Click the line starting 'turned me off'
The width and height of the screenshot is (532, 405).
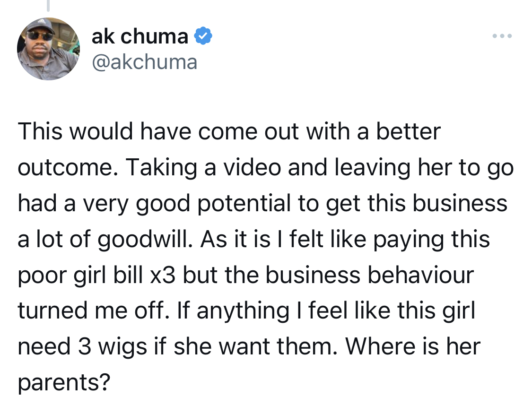[x=246, y=310]
